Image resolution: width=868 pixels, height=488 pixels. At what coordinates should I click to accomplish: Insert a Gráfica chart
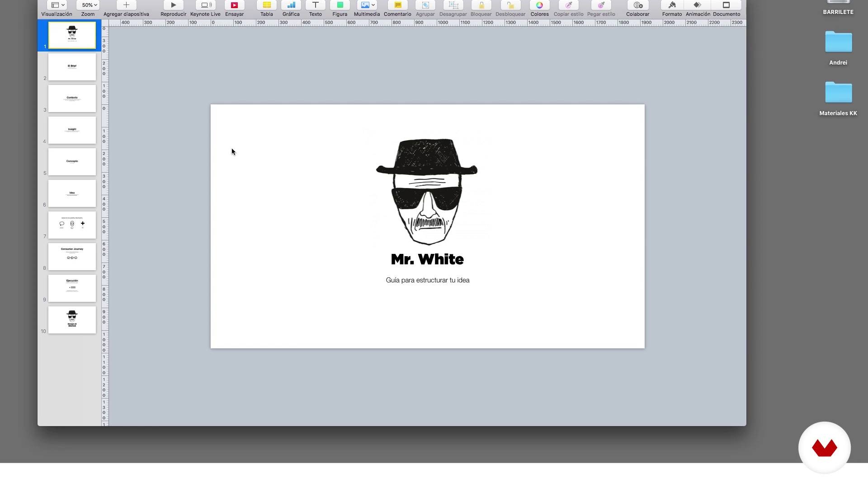pyautogui.click(x=291, y=5)
